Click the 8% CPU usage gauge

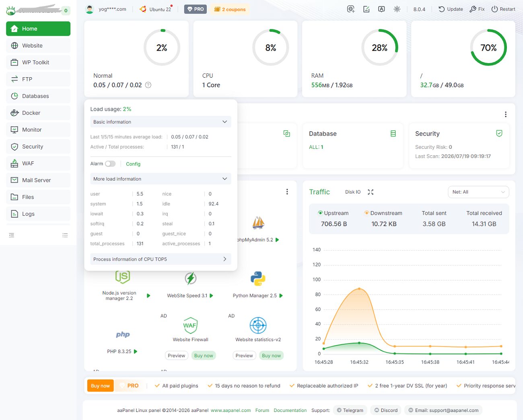271,47
